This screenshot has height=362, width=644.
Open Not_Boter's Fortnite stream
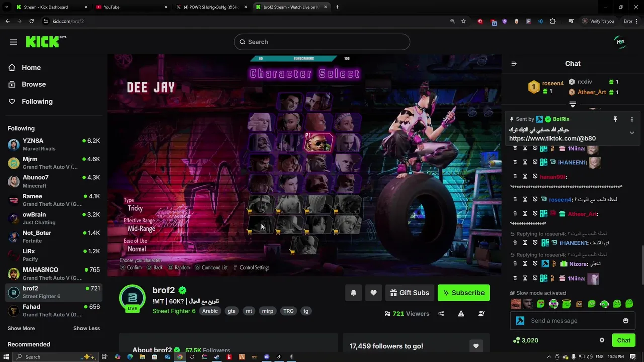(x=53, y=237)
